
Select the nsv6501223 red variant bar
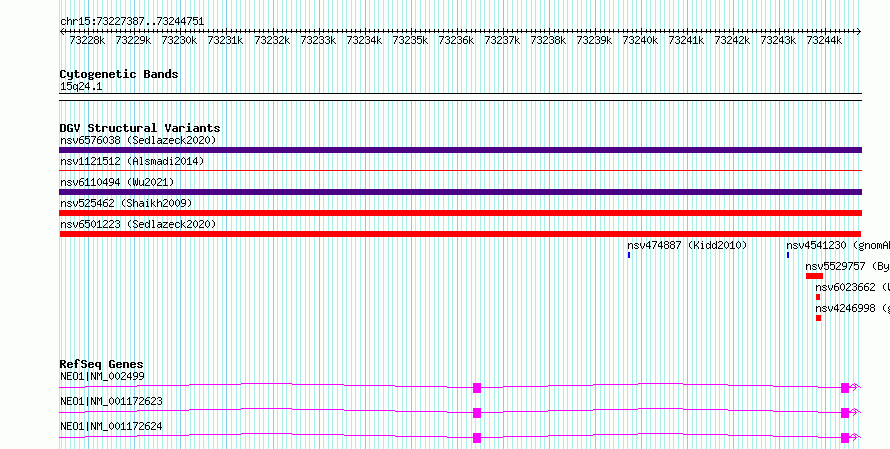[460, 234]
